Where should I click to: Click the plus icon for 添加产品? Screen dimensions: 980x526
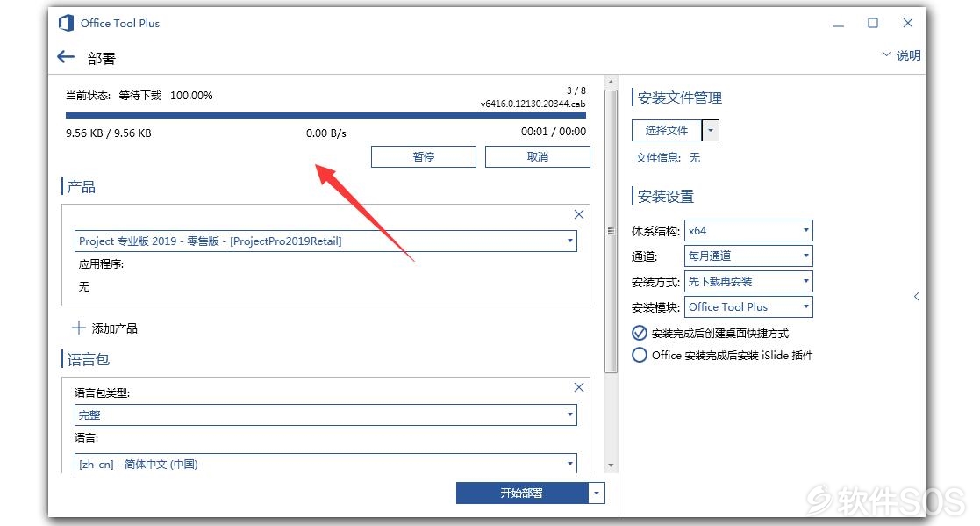pos(79,328)
